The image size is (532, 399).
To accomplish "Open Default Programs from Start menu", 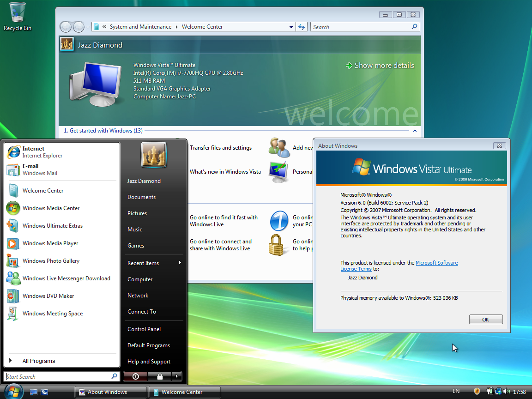I will click(x=149, y=345).
